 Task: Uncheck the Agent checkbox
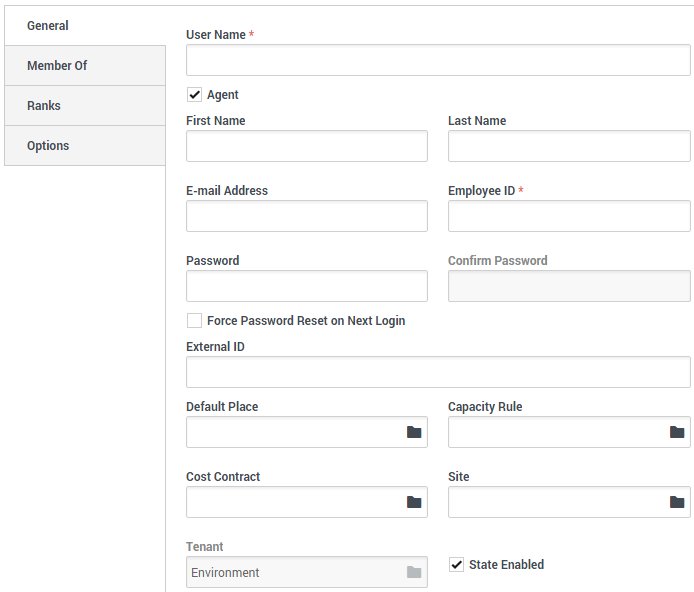(x=195, y=95)
